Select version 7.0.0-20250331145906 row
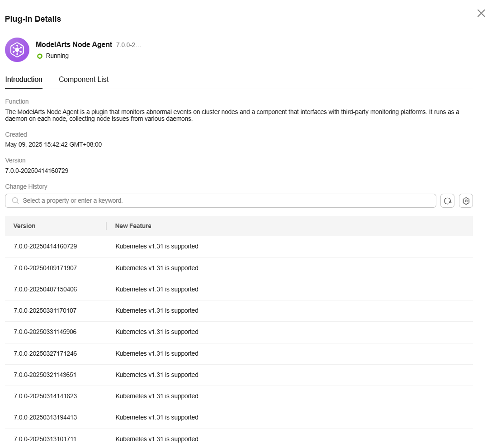Screen dimensions: 487x448 point(239,332)
